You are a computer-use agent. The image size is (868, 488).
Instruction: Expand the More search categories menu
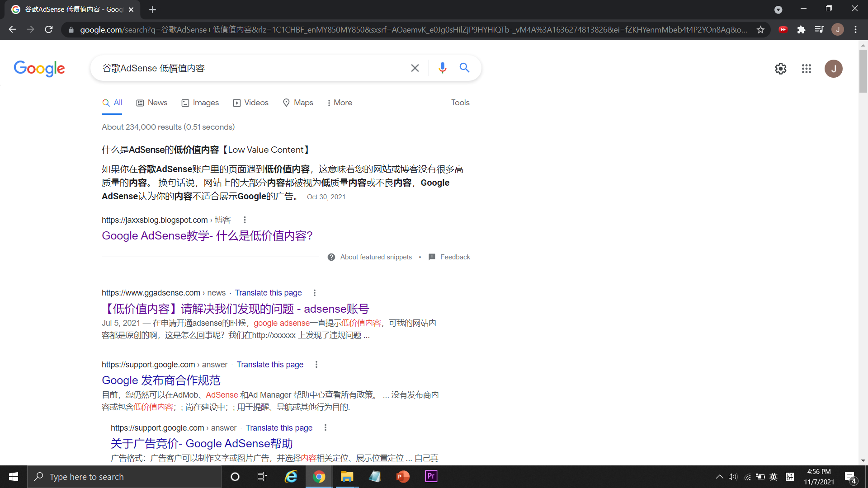340,103
